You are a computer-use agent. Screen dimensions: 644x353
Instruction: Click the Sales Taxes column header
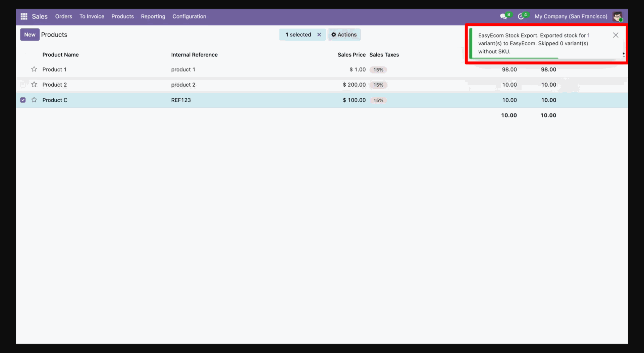point(384,55)
